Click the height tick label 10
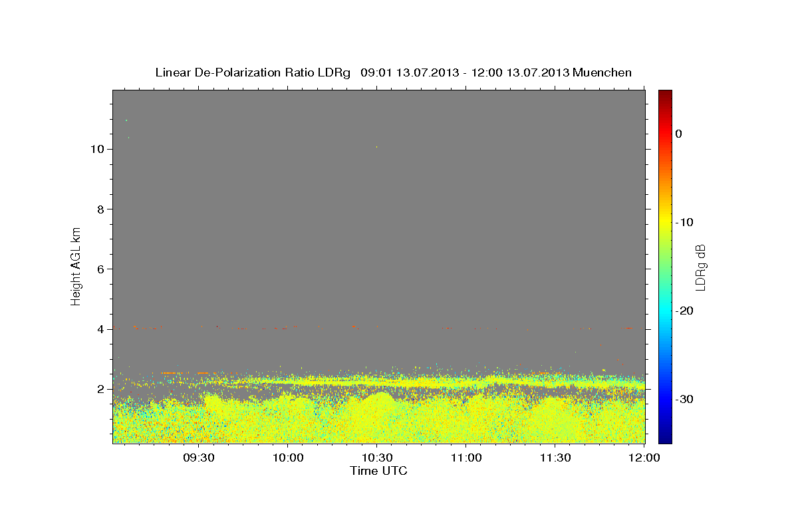This screenshot has height=532, width=798. [x=97, y=149]
